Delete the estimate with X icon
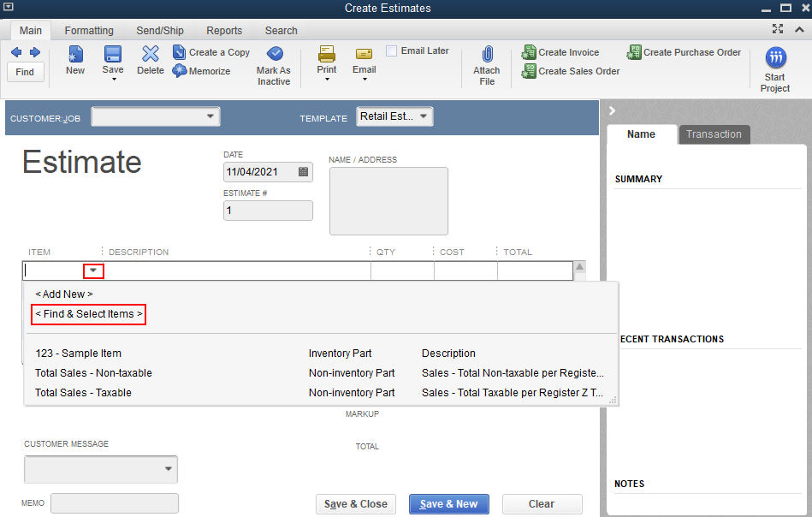The image size is (812, 517). [x=151, y=54]
